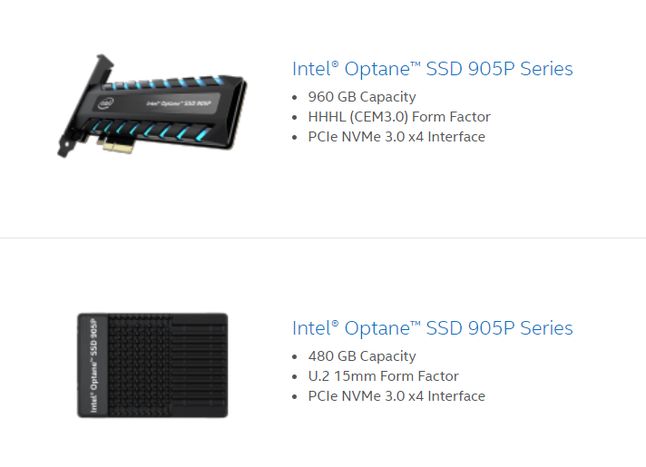Select PCIe NVMe interface line under 960 GB product

396,137
